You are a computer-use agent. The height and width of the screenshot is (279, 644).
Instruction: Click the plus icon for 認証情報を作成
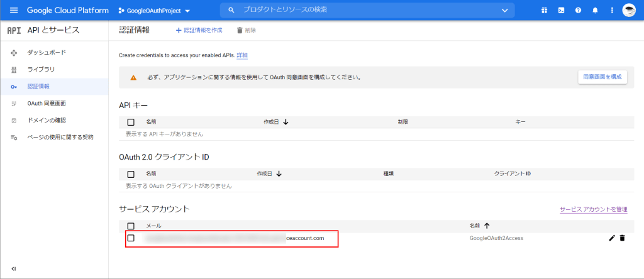(178, 30)
